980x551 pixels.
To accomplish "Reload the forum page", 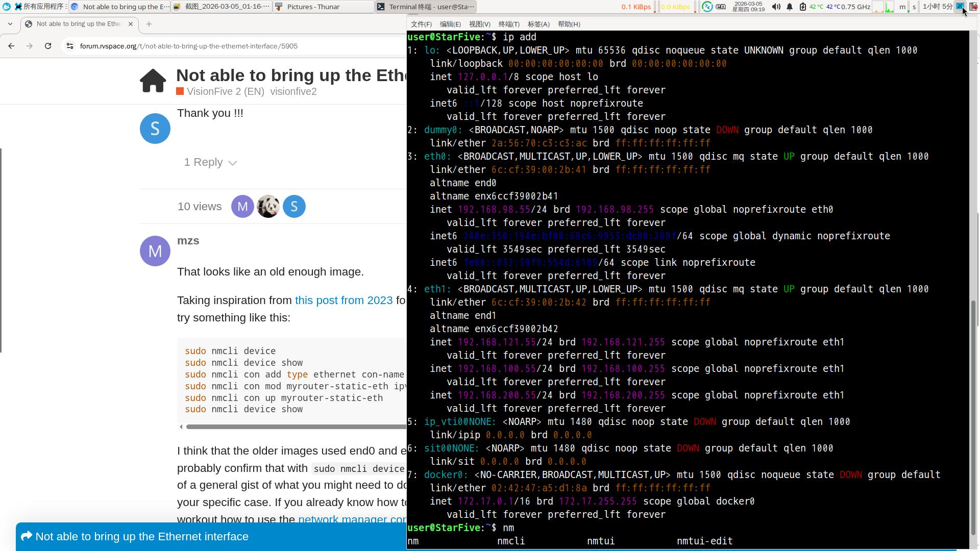I will click(48, 46).
